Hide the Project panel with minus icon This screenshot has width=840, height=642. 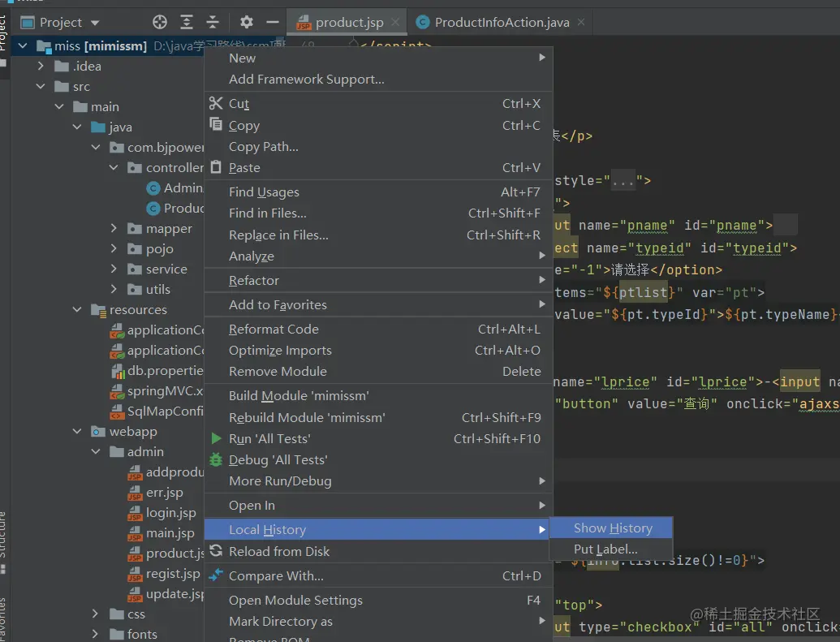(x=273, y=22)
